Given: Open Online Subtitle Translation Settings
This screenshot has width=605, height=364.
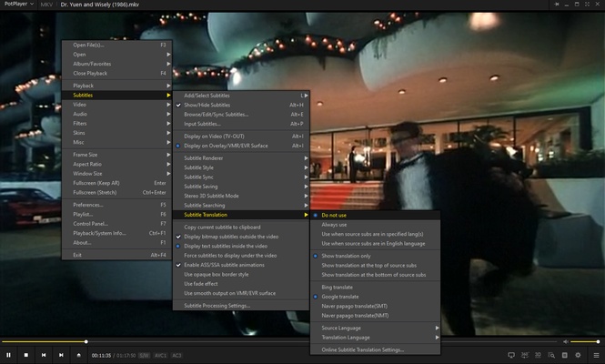Looking at the screenshot, I should (x=375, y=349).
